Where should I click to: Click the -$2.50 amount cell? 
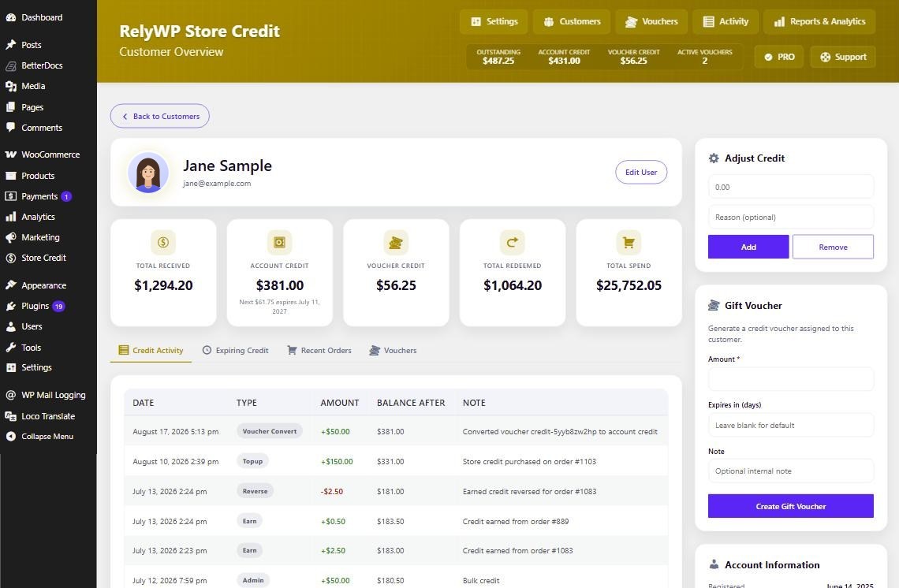(332, 492)
